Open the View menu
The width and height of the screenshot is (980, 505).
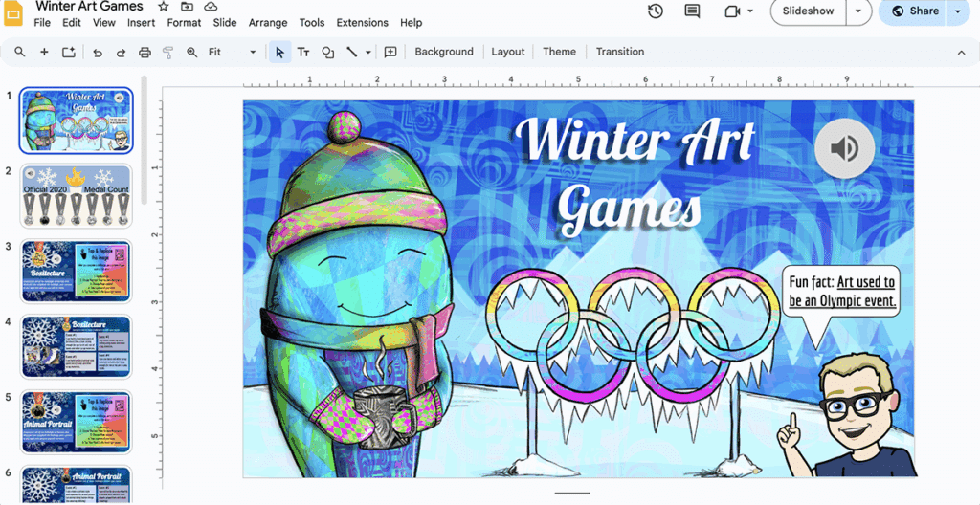coord(103,23)
